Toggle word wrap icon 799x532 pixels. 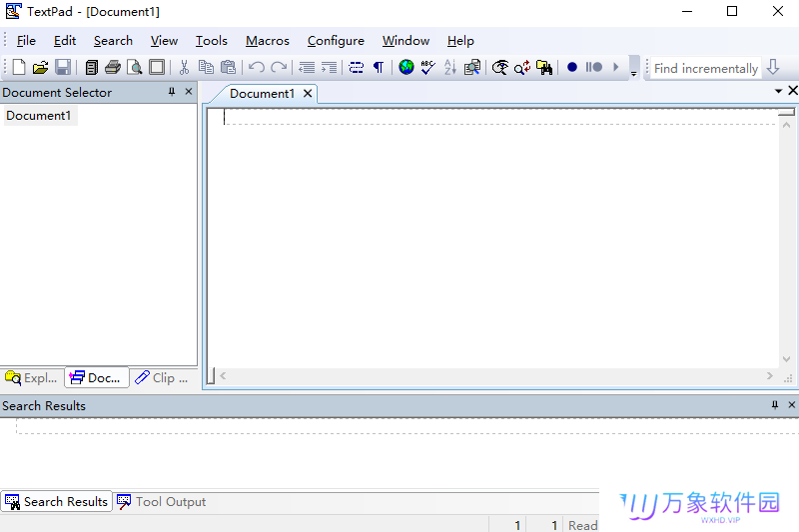point(357,67)
